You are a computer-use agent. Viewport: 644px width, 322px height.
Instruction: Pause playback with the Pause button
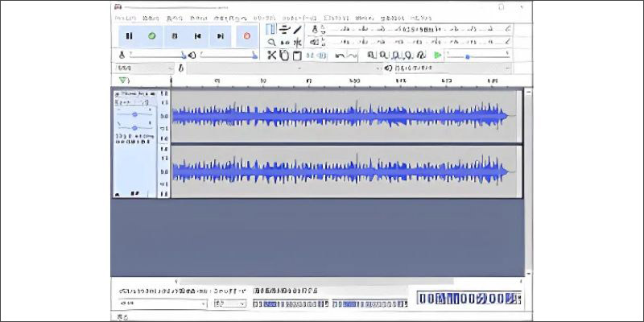(130, 36)
